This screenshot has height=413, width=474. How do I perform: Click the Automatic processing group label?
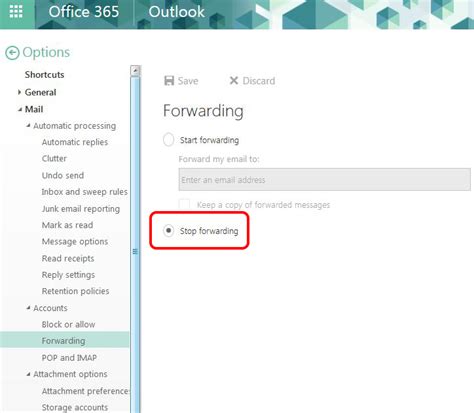[x=75, y=126]
